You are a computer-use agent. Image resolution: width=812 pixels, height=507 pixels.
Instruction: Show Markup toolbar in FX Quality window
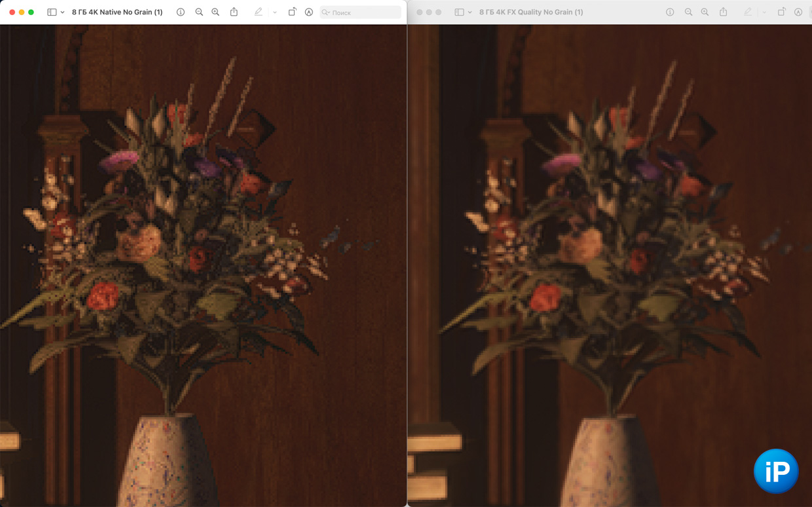coord(798,12)
